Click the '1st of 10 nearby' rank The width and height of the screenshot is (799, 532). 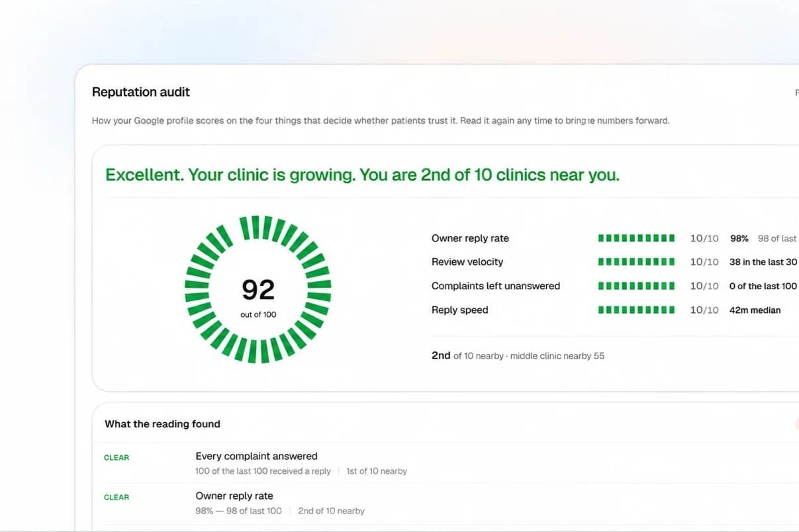click(x=377, y=471)
